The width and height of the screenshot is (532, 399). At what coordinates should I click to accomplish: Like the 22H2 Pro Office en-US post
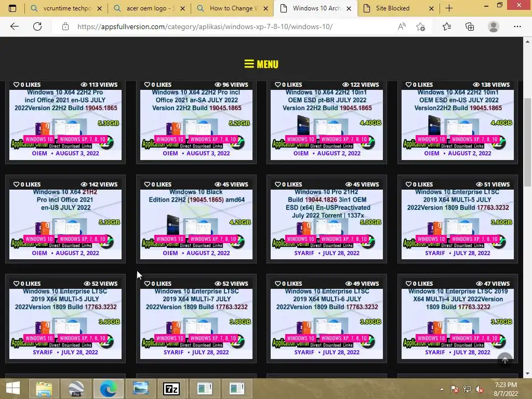click(27, 85)
